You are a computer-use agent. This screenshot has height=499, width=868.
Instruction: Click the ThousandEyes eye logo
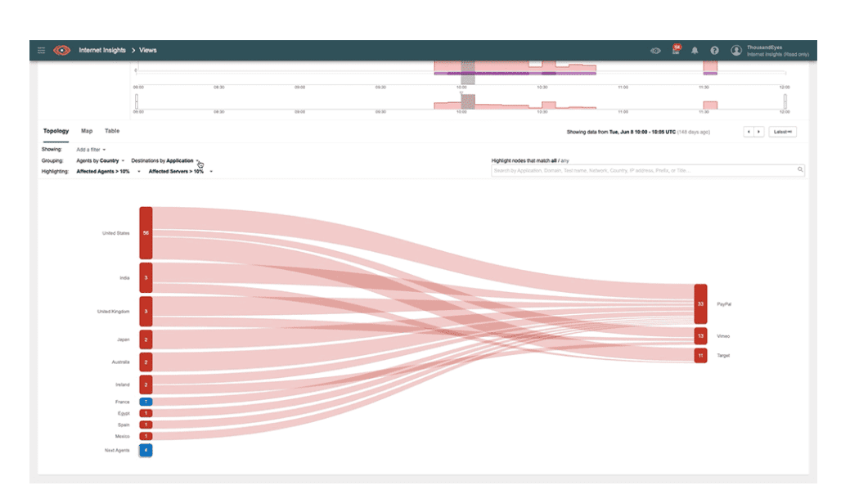(x=62, y=51)
